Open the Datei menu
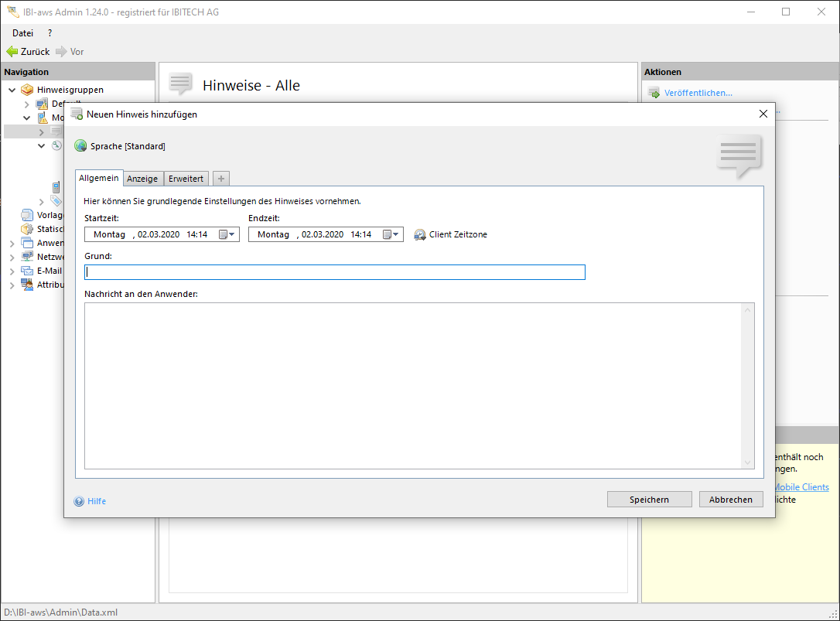This screenshot has width=840, height=621. click(x=23, y=33)
